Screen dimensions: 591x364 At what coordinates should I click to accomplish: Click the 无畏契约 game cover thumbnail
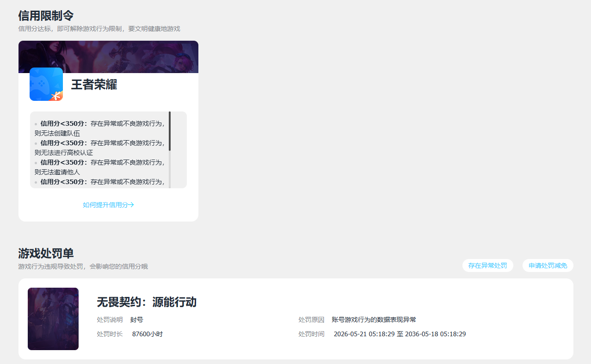pyautogui.click(x=53, y=319)
